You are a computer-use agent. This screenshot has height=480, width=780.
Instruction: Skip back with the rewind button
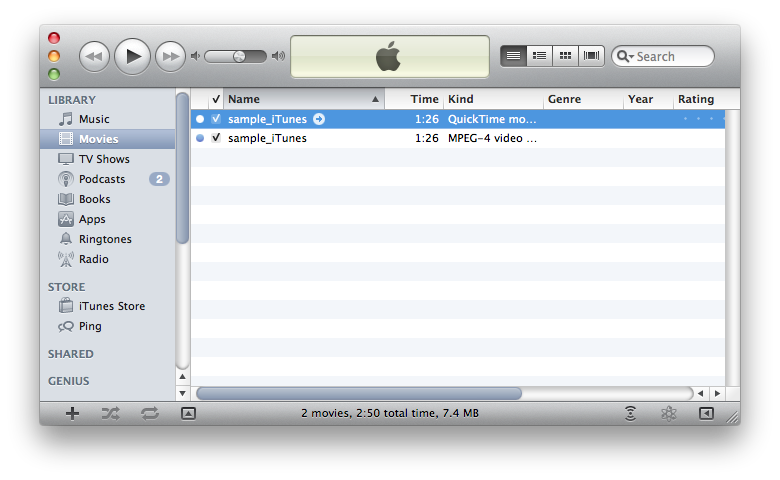pyautogui.click(x=94, y=56)
